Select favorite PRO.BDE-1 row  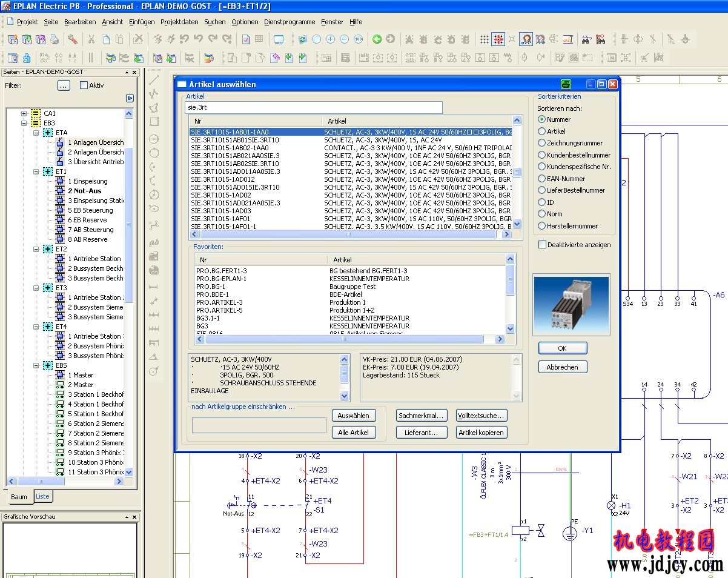tap(349, 294)
